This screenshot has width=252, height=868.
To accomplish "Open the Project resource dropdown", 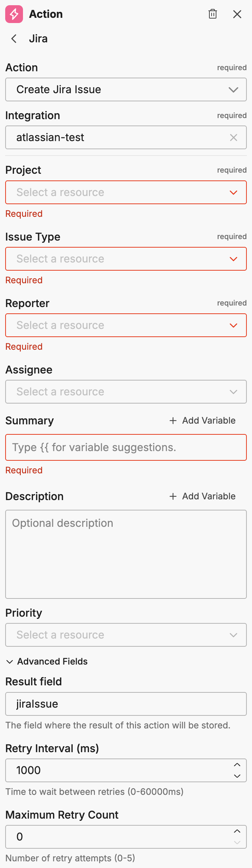I will coord(126,192).
